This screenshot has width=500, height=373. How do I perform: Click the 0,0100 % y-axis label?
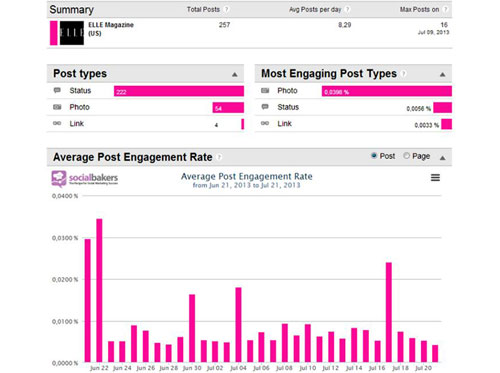coord(65,322)
